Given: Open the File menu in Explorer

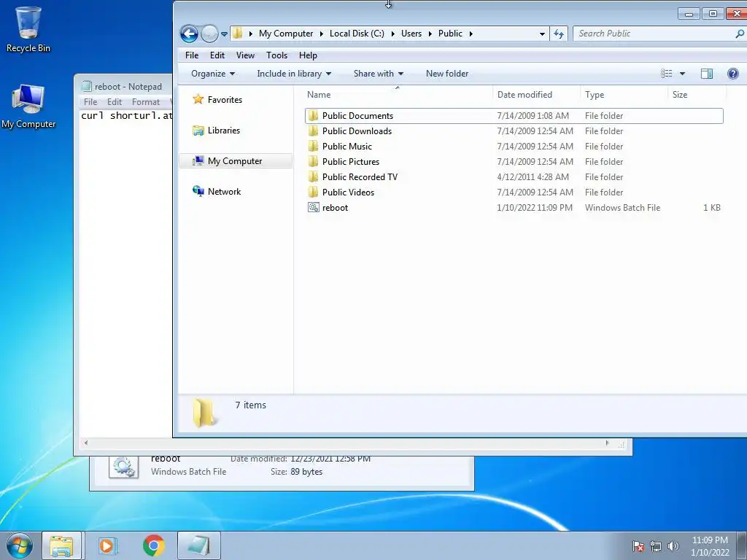Looking at the screenshot, I should coord(192,55).
